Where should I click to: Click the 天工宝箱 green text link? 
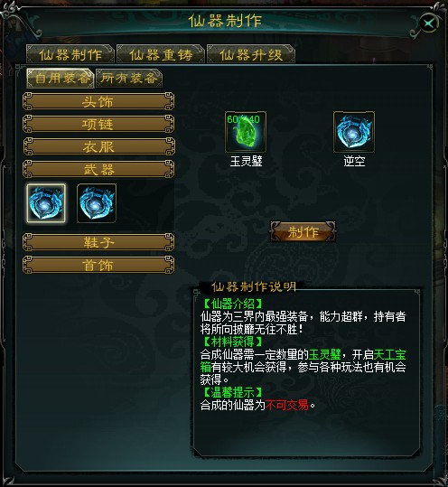389,354
